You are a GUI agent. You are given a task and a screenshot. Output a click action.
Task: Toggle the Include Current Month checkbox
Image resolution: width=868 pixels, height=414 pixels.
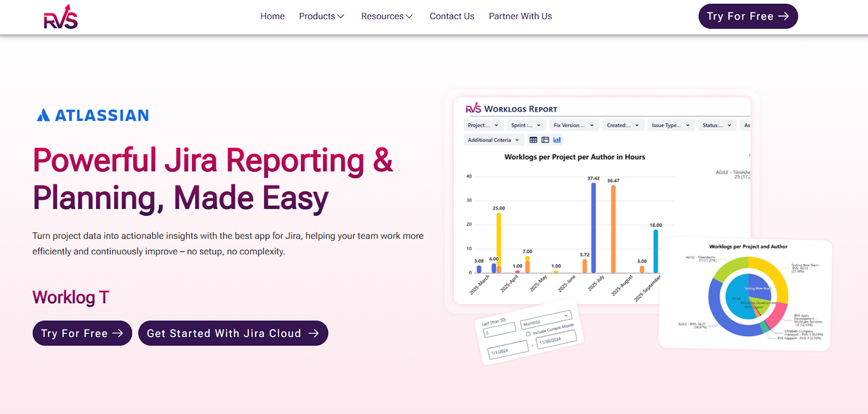pos(528,334)
